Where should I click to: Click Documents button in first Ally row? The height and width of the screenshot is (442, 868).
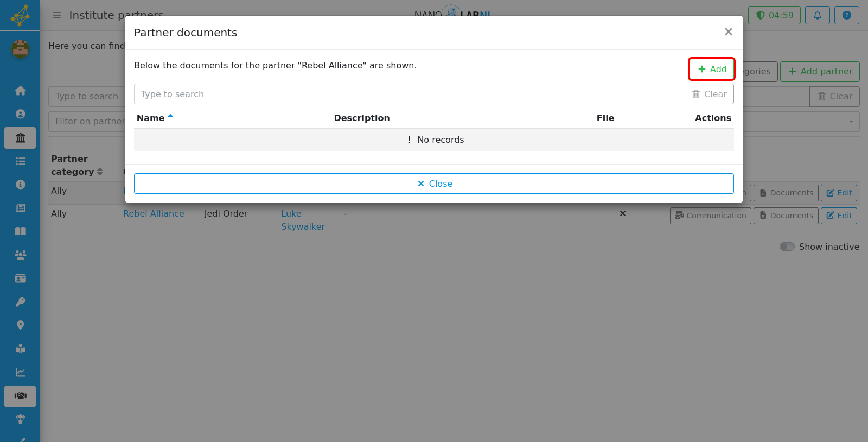786,193
